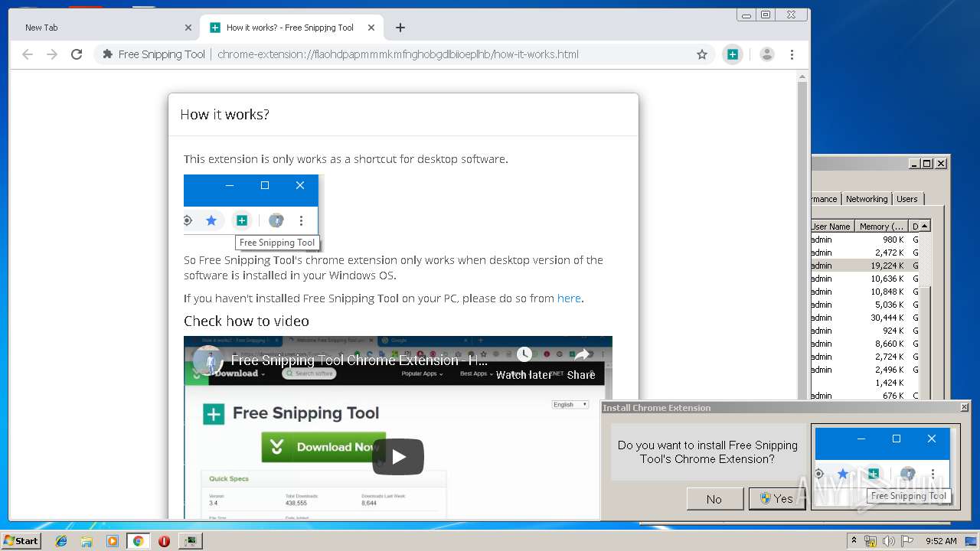Screen dimensions: 980x551
Task: Click No in Install Chrome Extension dialog
Action: [x=714, y=499]
